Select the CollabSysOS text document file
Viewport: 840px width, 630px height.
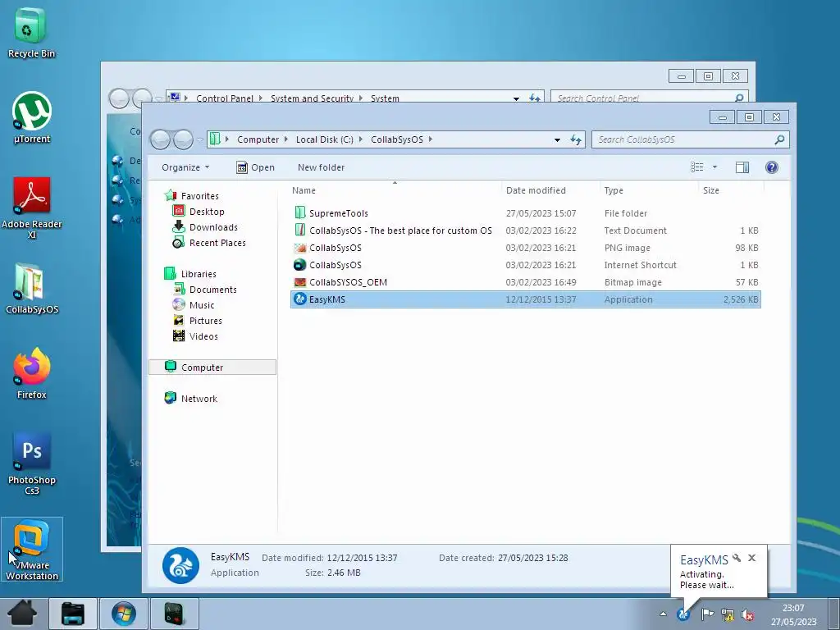tap(526, 231)
